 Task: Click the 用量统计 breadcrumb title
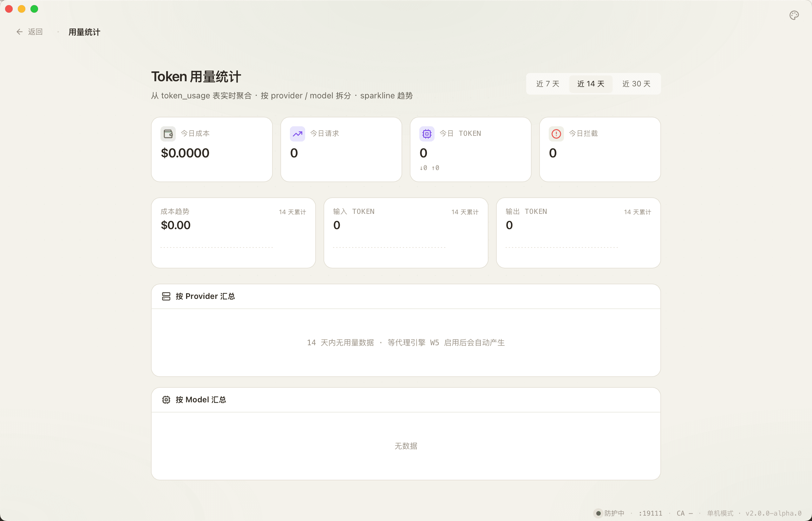[84, 32]
